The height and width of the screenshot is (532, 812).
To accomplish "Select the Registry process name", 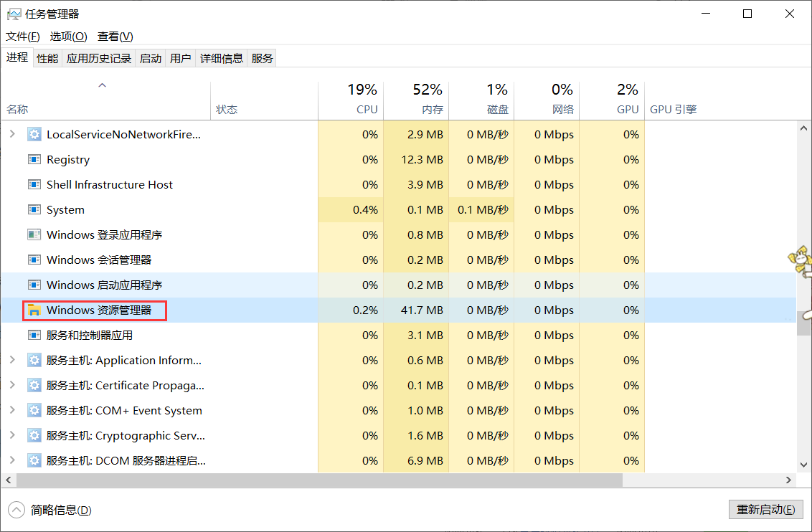I will [x=68, y=160].
